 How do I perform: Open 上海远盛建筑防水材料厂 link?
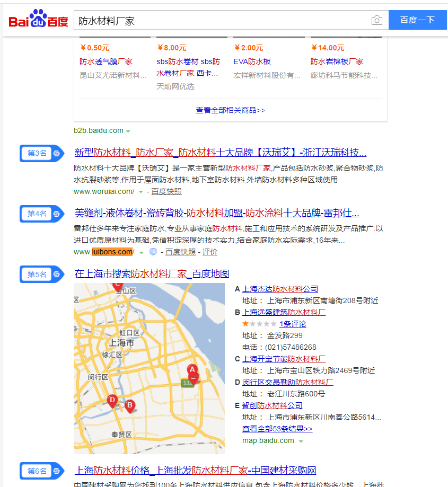coord(284,312)
